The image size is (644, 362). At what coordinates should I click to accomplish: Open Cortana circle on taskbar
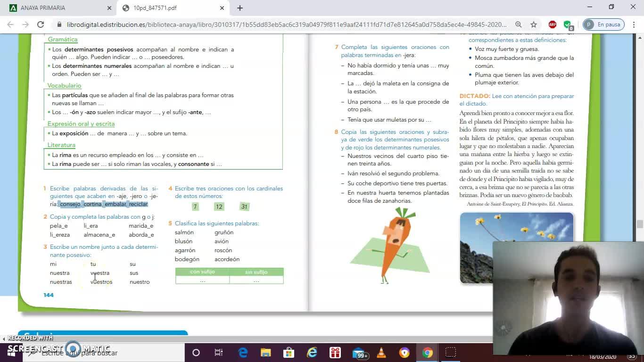(196, 353)
